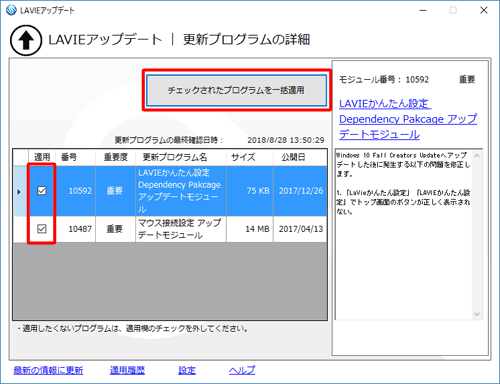Open the ヘルプ help link

click(242, 370)
